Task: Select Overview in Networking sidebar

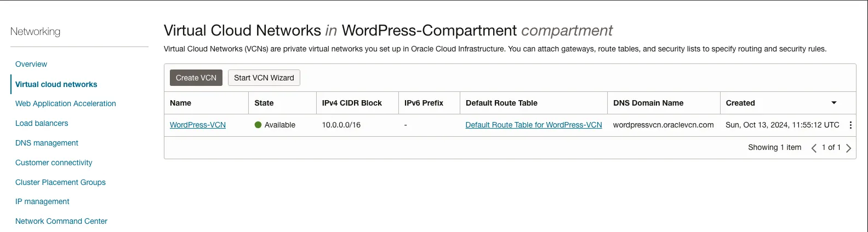Action: pos(31,64)
